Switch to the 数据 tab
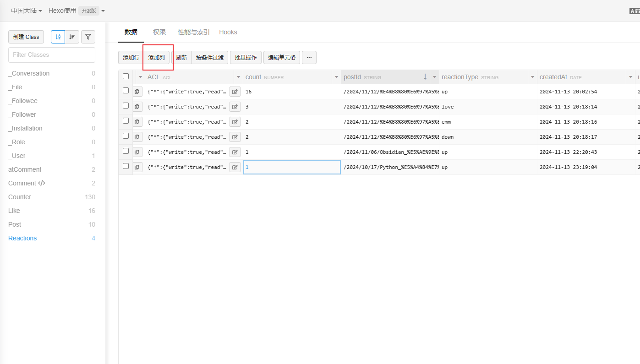The width and height of the screenshot is (640, 364). [131, 32]
